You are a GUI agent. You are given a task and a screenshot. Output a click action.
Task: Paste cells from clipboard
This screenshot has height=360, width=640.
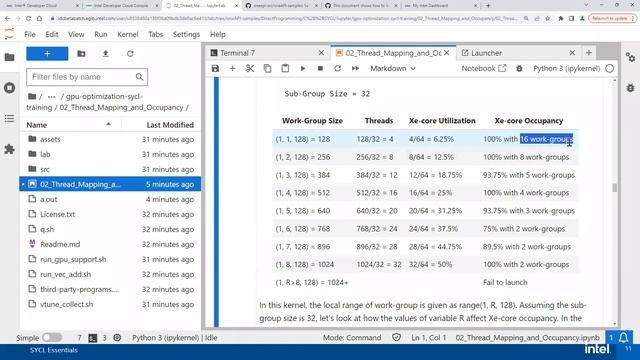click(x=285, y=69)
